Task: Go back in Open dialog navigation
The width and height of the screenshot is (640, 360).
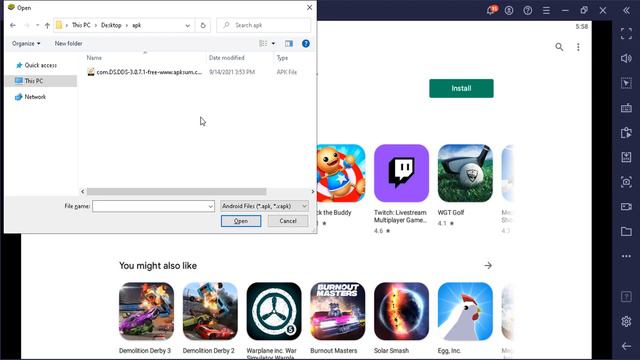Action: click(x=13, y=25)
